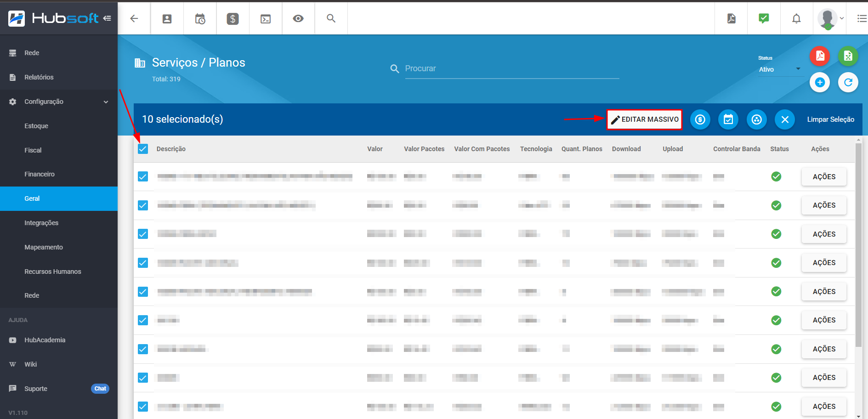Screen dimensions: 868x419
Task: Open AÇÕES menu for the second row
Action: coord(824,205)
